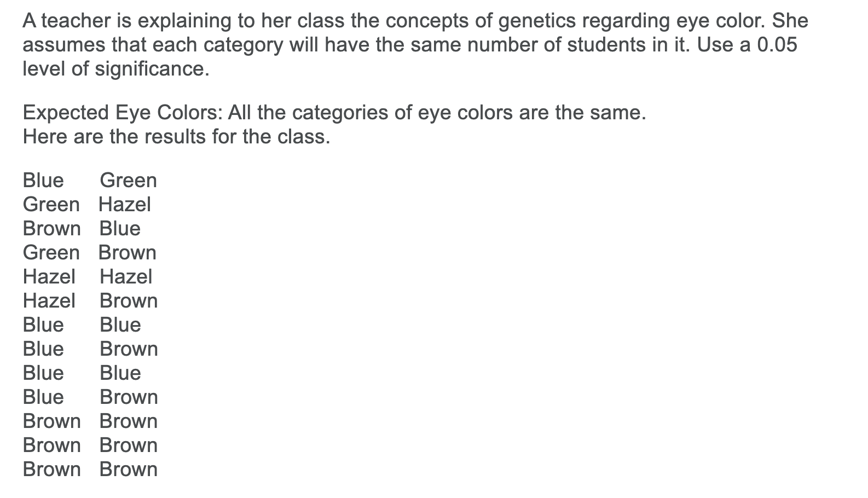Image resolution: width=868 pixels, height=498 pixels.
Task: Click "Green" in the "Green Brown" row
Action: point(51,253)
